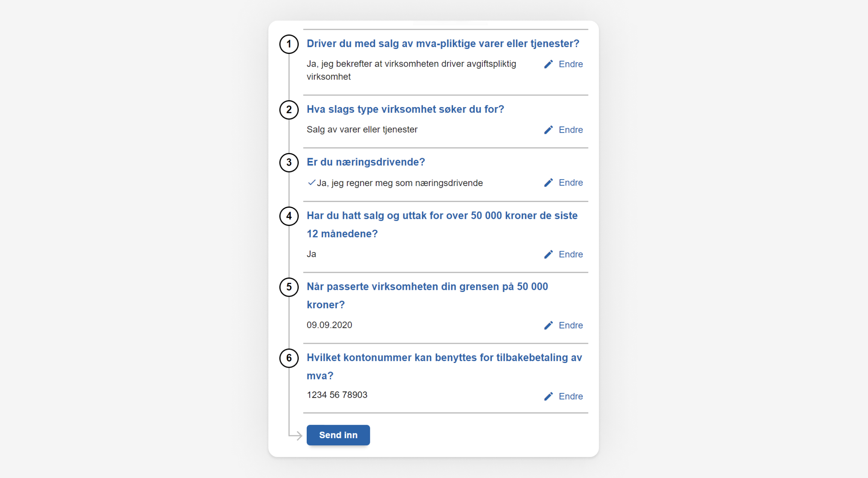Click the checkmark beside 'Ja, jeg regner meg som næringsdrivende'
The width and height of the screenshot is (868, 478).
point(311,183)
